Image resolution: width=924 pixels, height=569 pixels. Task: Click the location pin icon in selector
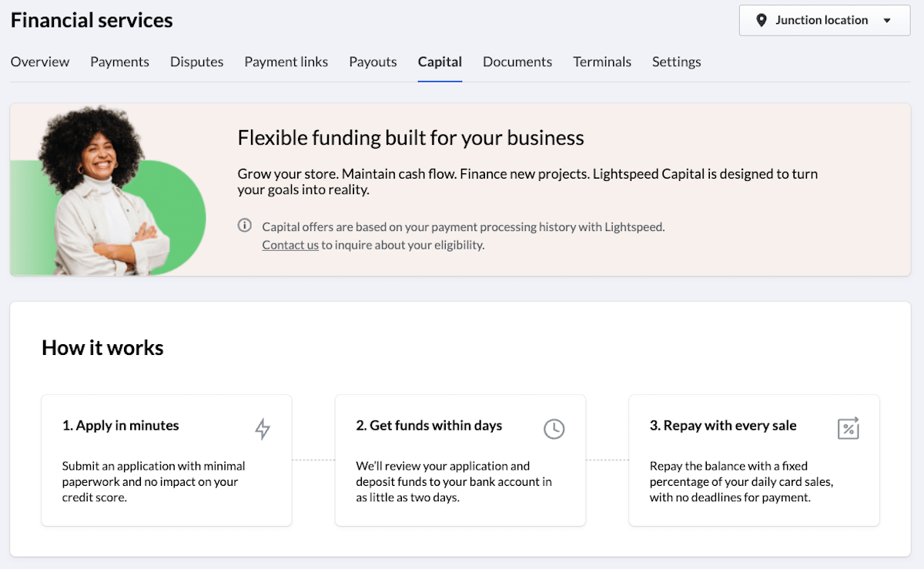tap(762, 21)
